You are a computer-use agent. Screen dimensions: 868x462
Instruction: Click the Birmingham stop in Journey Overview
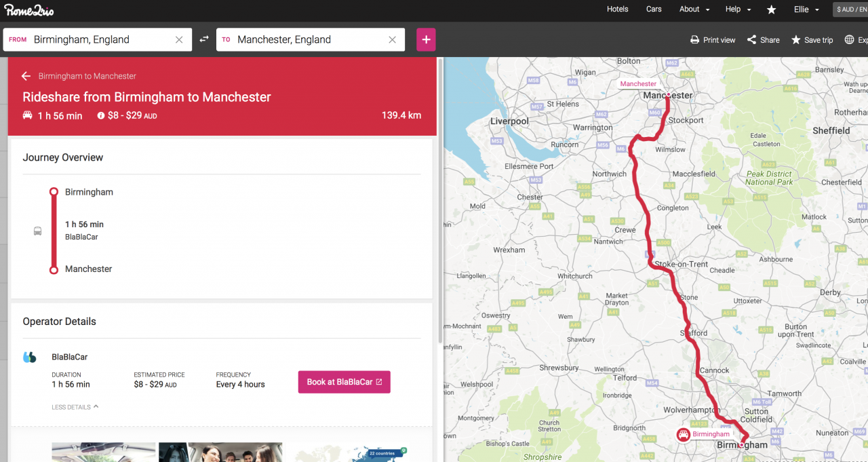[89, 192]
